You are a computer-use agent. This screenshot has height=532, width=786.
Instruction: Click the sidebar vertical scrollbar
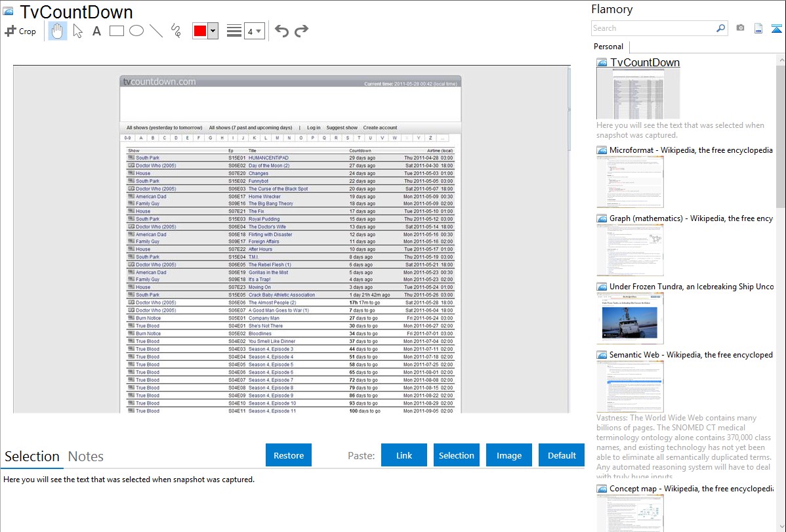coord(781,135)
